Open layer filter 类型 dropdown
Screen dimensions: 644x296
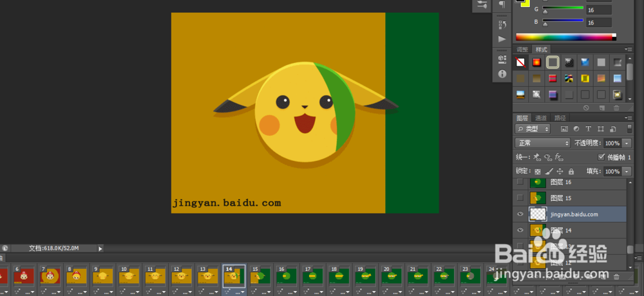pyautogui.click(x=533, y=129)
